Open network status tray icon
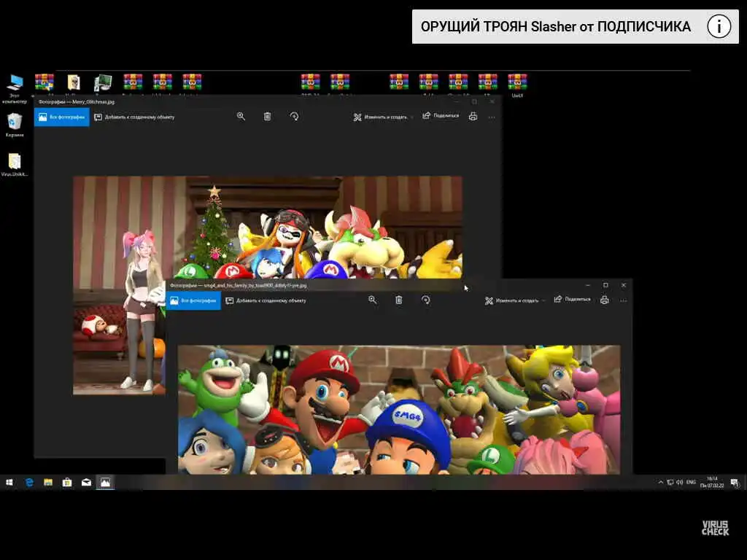 coord(670,483)
